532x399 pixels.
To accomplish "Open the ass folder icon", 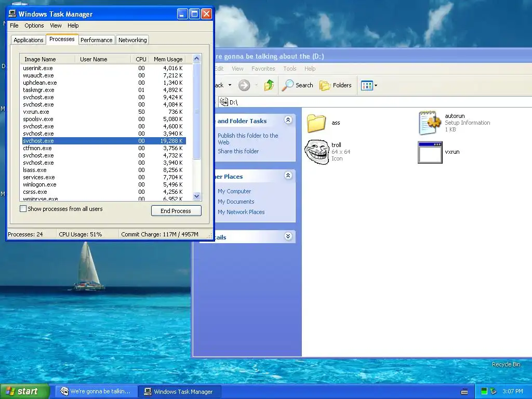I will (316, 123).
